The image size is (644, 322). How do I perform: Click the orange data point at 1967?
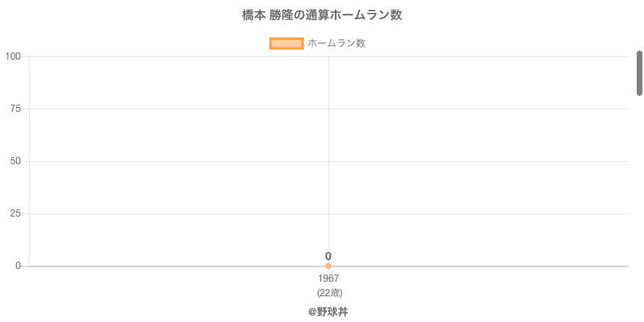click(x=328, y=266)
